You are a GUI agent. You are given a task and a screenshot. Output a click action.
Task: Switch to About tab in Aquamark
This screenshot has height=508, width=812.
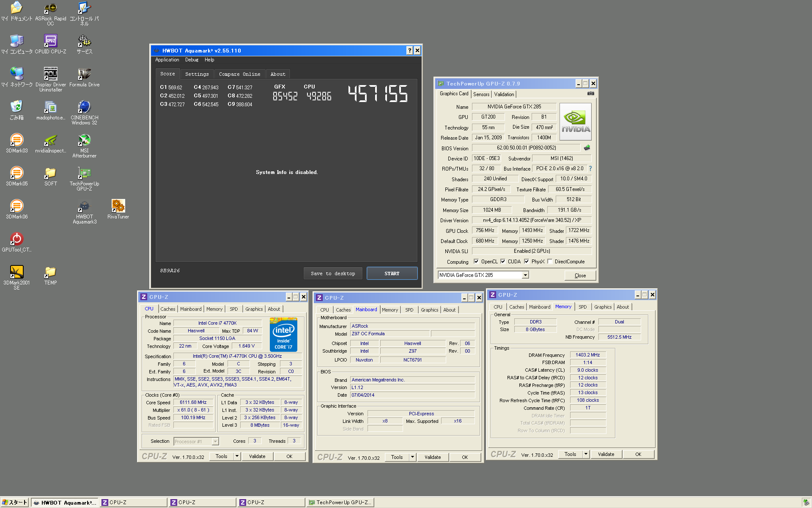pos(278,74)
